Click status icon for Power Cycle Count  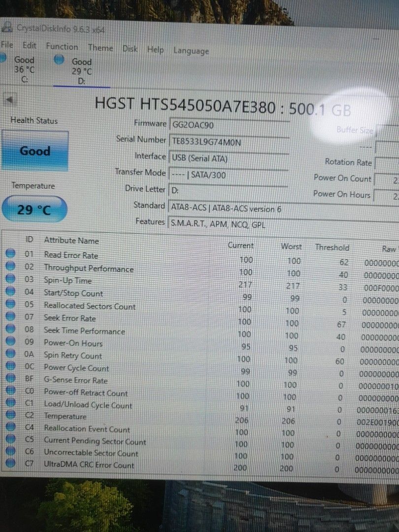[x=10, y=366]
